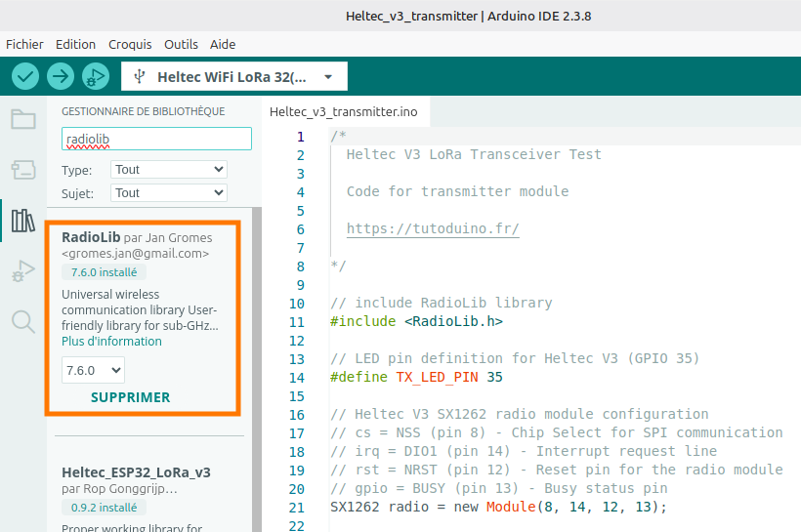
Task: Open the RadioLib 7.6.0 version selector
Action: (93, 370)
